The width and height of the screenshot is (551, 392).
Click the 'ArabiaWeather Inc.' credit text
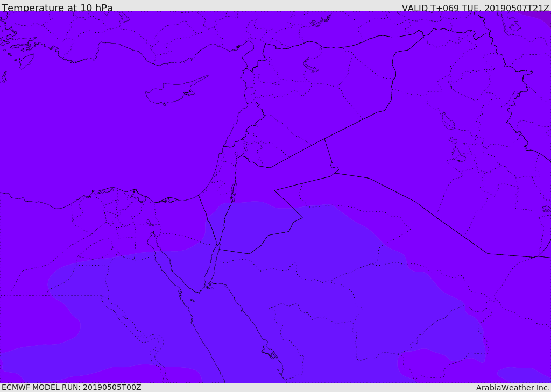pos(513,388)
